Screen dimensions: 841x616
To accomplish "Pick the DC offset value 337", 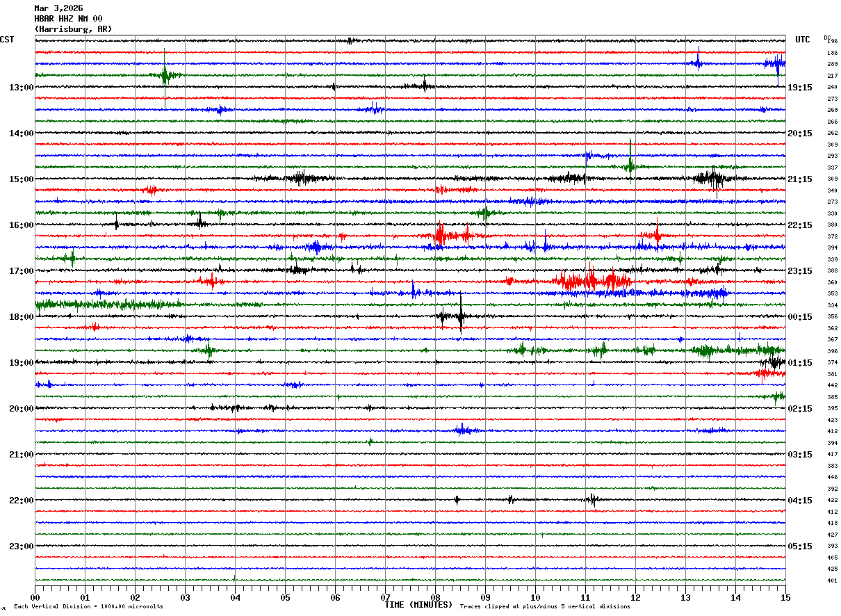I will (x=832, y=168).
